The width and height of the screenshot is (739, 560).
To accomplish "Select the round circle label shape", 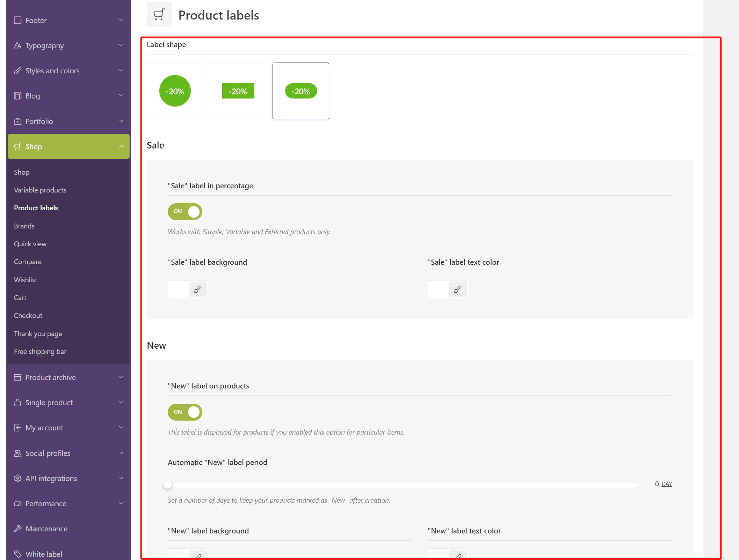I will [x=175, y=91].
